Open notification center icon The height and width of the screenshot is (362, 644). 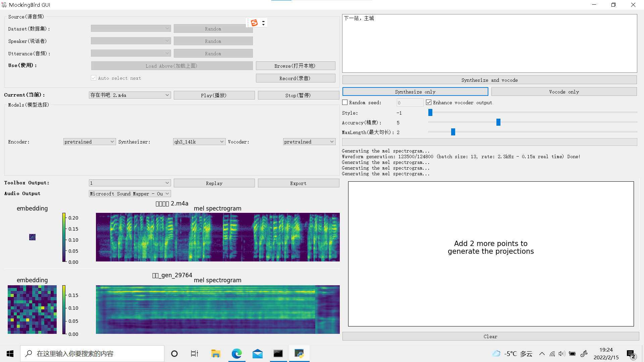(631, 354)
